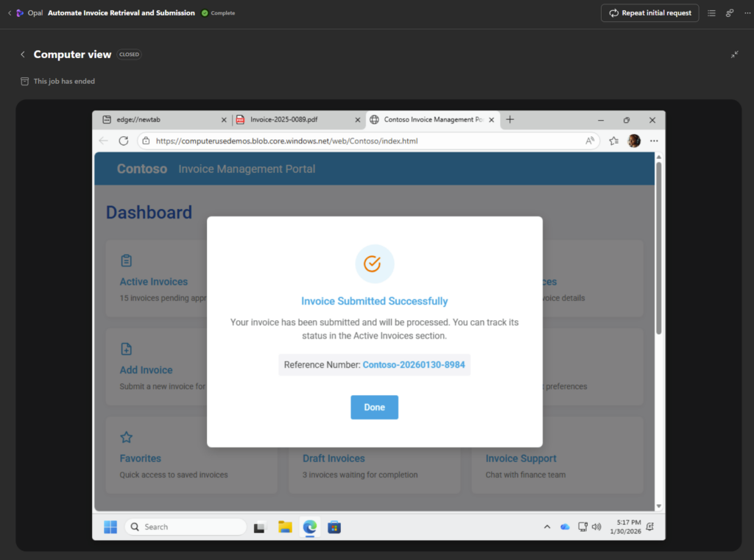Click the Repeat initial request button

coord(649,13)
